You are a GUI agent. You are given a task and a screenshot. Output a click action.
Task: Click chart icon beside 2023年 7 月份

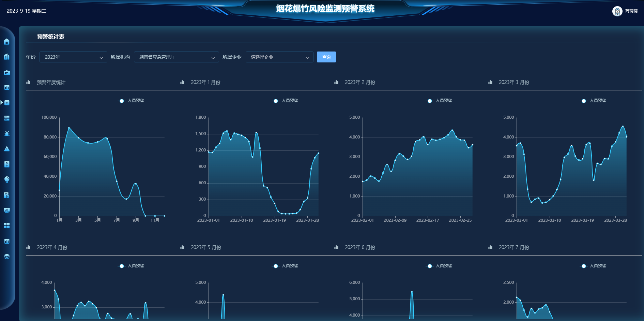490,247
